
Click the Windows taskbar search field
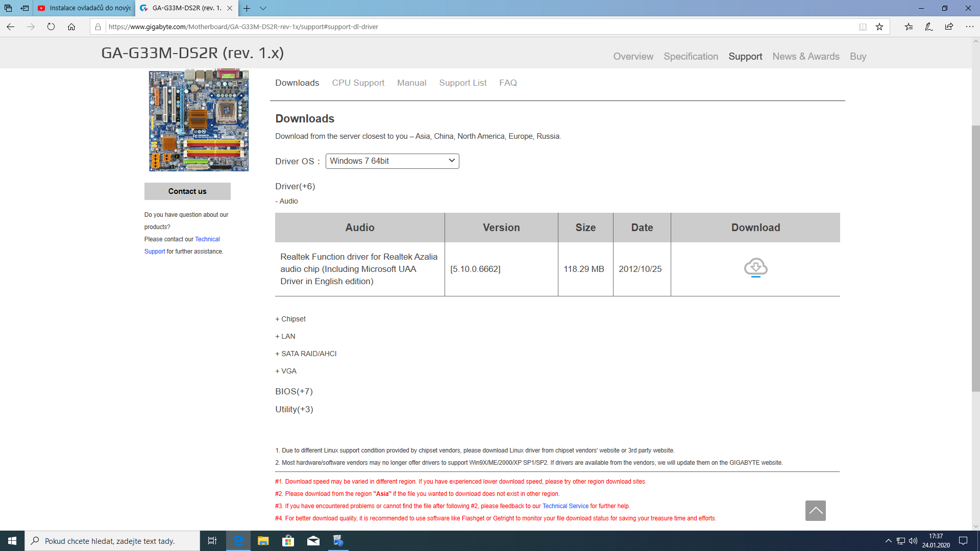click(112, 541)
